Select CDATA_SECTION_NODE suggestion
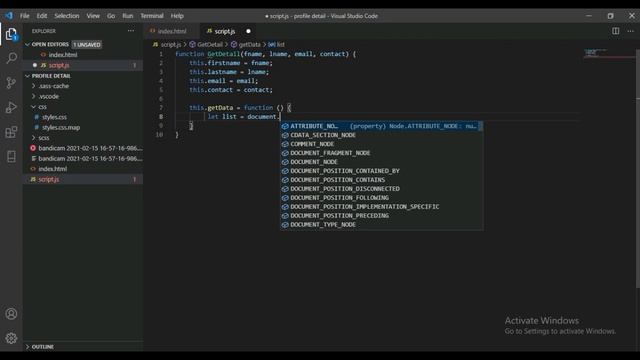This screenshot has width=640, height=360. click(382, 135)
